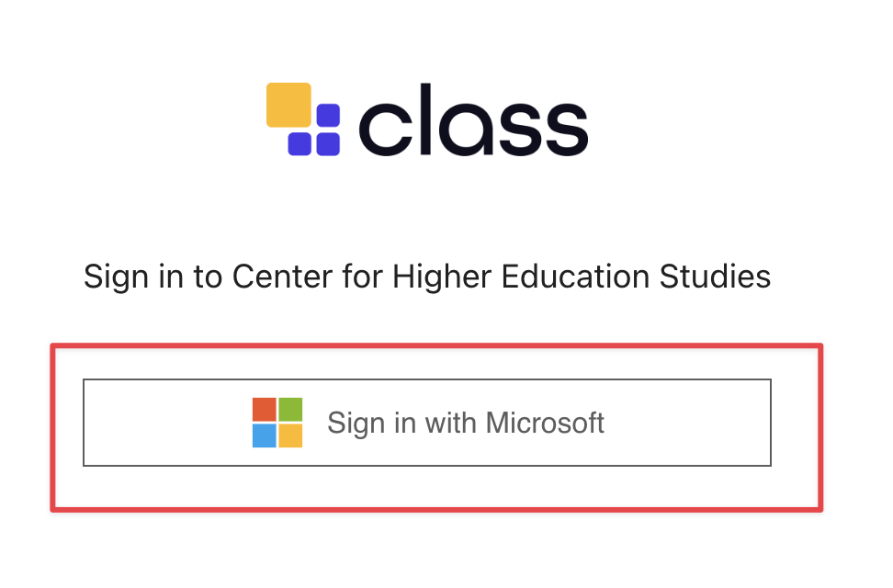893x588 pixels.
Task: Click the green square of the Microsoft logo
Action: coord(290,410)
